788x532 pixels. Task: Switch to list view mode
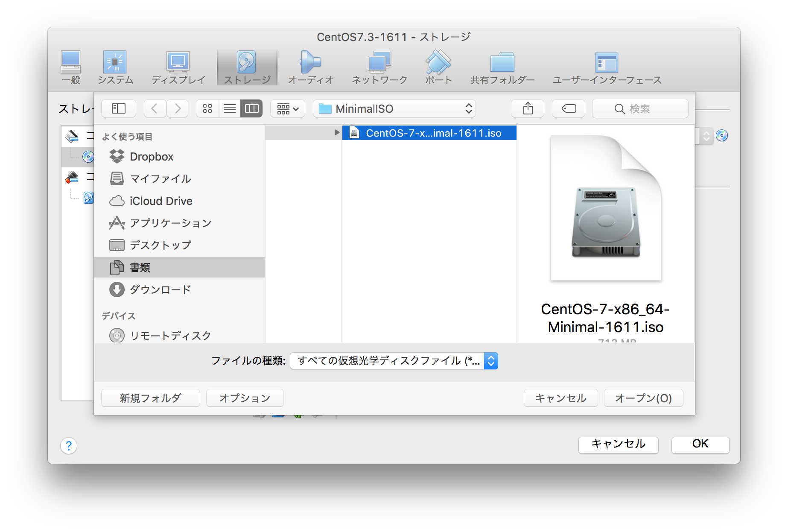[230, 108]
